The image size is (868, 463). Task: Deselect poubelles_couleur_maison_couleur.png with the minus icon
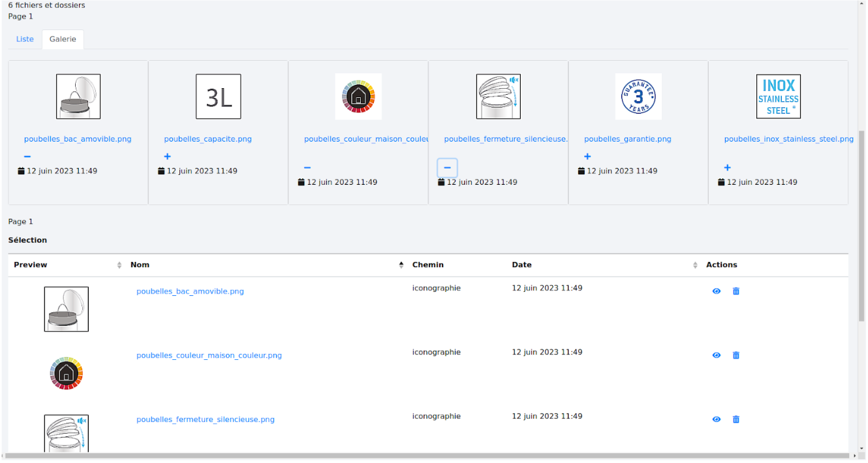point(307,168)
